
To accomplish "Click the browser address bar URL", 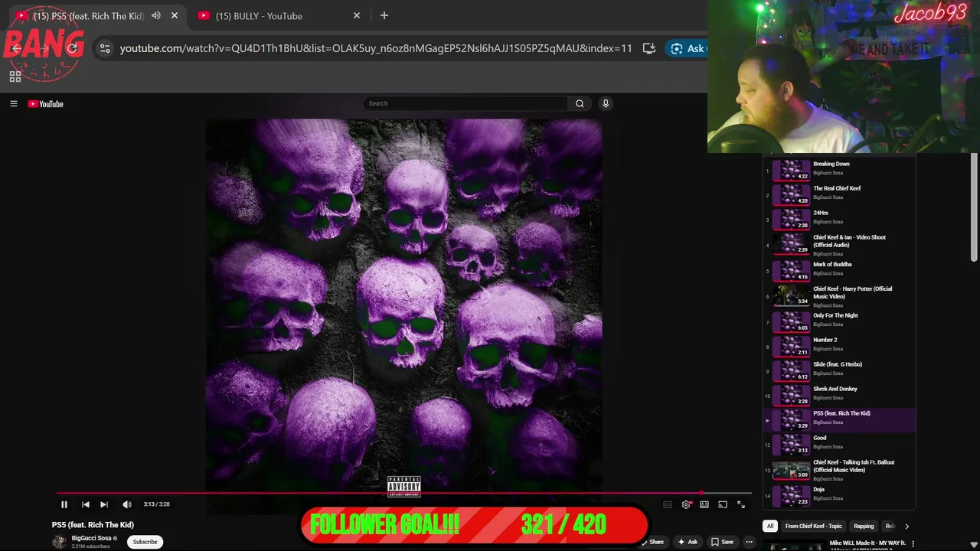I will pyautogui.click(x=376, y=48).
